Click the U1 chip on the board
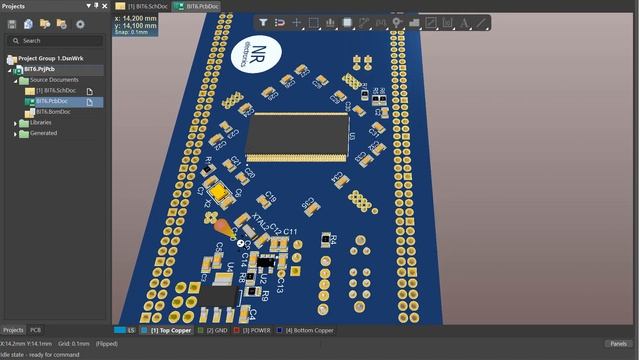 pos(297,137)
